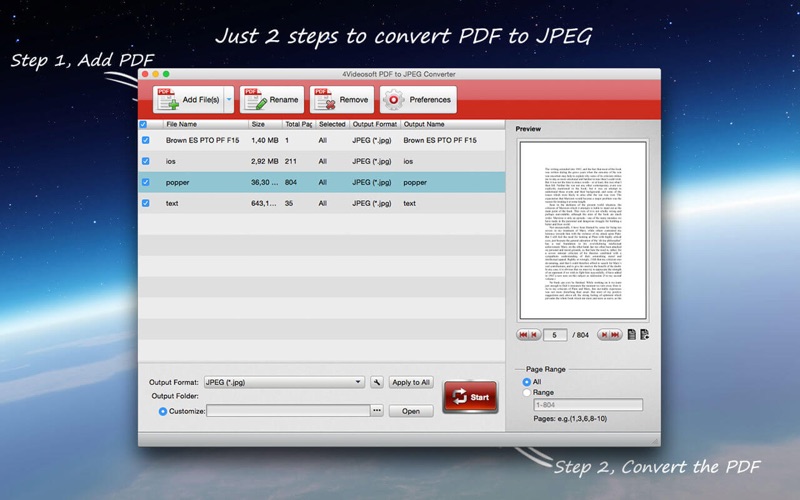The image size is (800, 500).
Task: Expand the Add File(s) dropdown arrow
Action: click(x=229, y=100)
